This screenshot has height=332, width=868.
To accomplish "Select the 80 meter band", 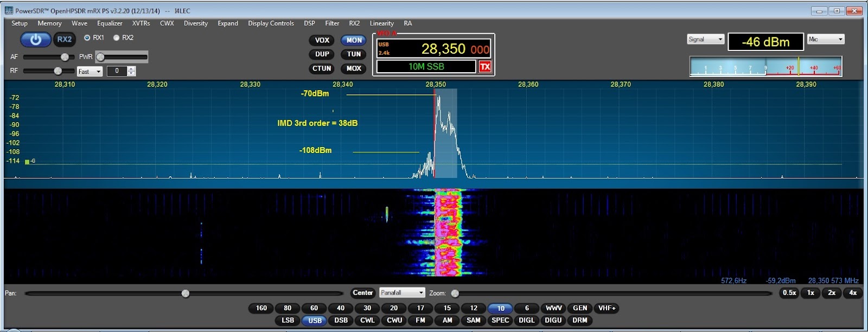I will [288, 308].
